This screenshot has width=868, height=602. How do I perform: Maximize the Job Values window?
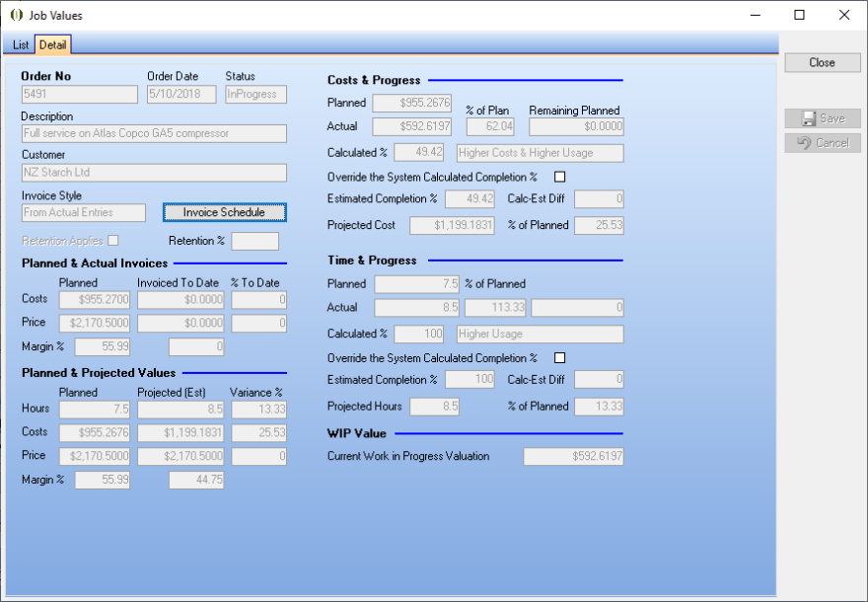point(799,15)
